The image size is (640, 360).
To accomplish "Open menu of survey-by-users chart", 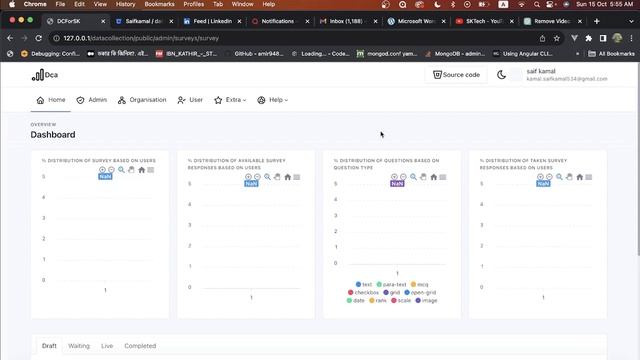I will [x=151, y=170].
